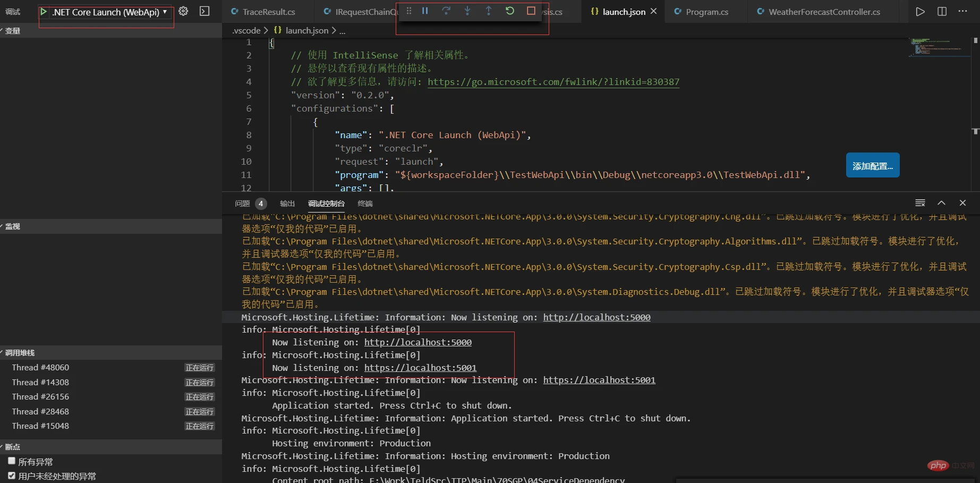Open the indented https://localhost:5001 link
980x483 pixels.
[420, 368]
